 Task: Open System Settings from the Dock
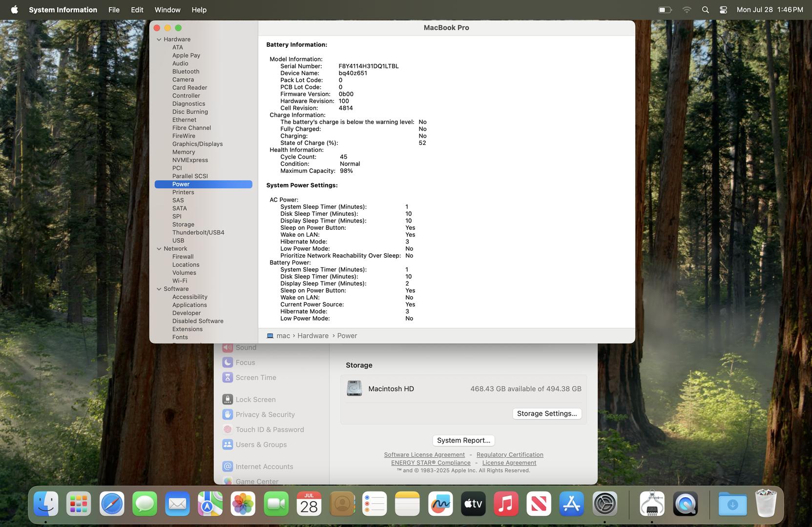tap(604, 504)
